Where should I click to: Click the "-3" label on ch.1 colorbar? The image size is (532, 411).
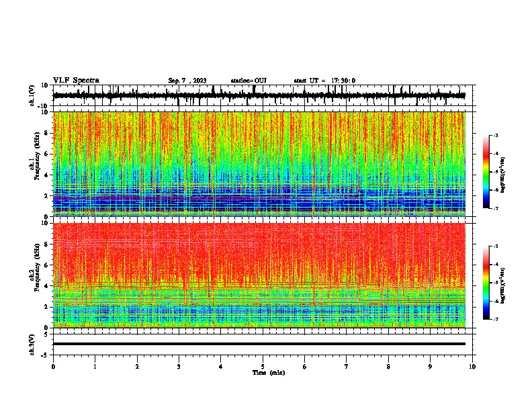pyautogui.click(x=496, y=136)
